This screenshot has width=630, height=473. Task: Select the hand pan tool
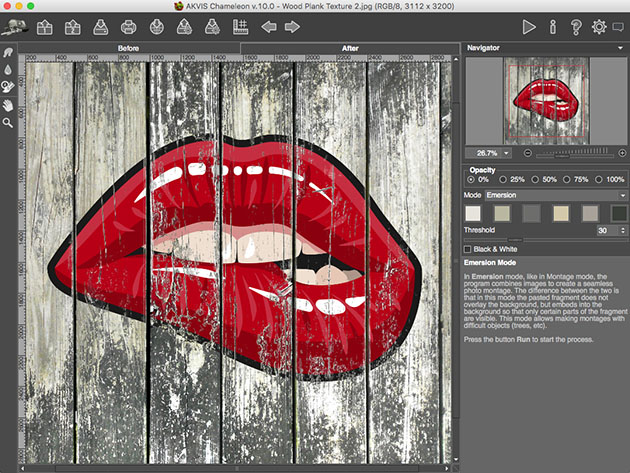tap(8, 104)
